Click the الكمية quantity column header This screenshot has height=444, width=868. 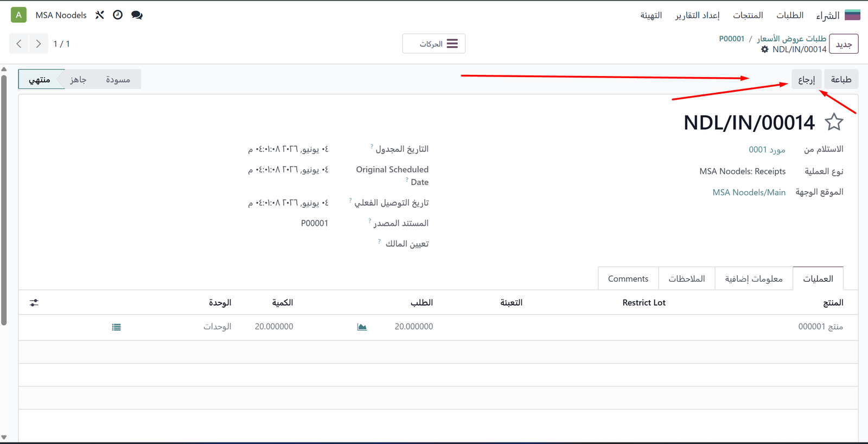(x=282, y=303)
